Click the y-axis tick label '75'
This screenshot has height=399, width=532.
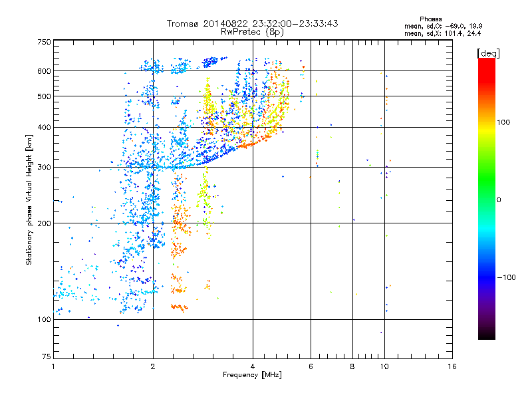(x=47, y=356)
